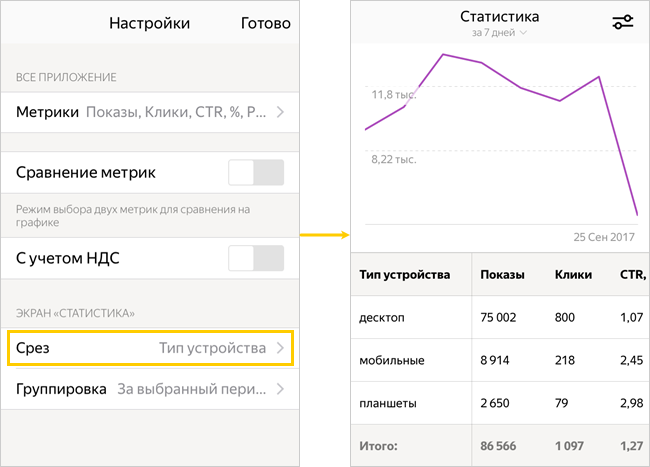The image size is (650, 467).
Task: Open Группировка За выбранный период setting
Action: click(150, 389)
